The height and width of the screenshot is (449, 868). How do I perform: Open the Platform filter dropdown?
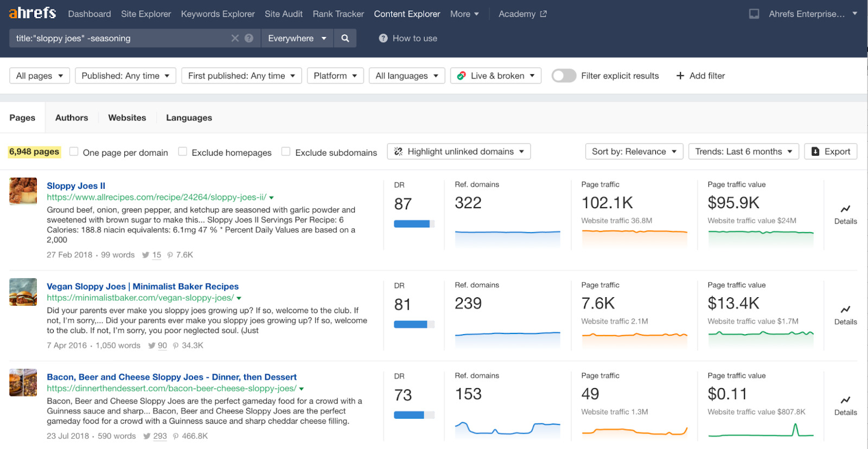[x=335, y=76]
